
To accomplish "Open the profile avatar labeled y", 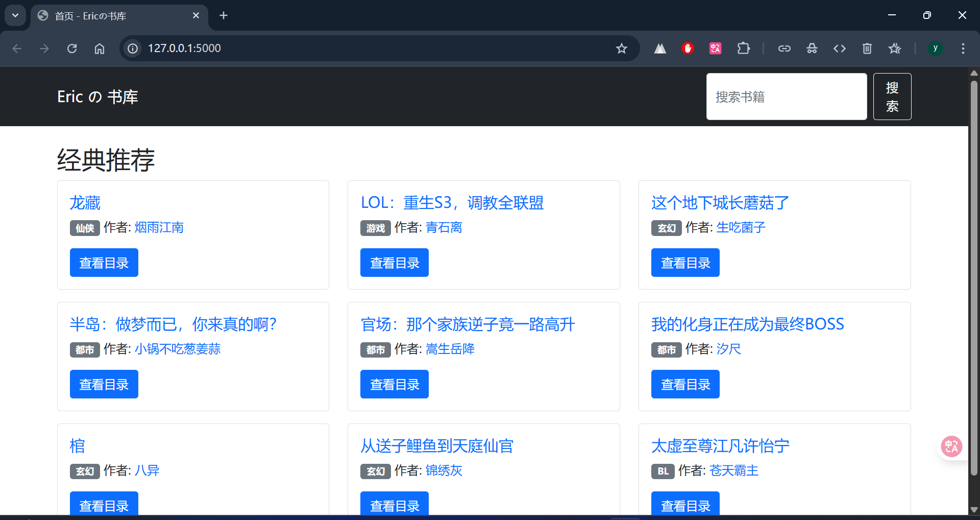I will coord(935,48).
